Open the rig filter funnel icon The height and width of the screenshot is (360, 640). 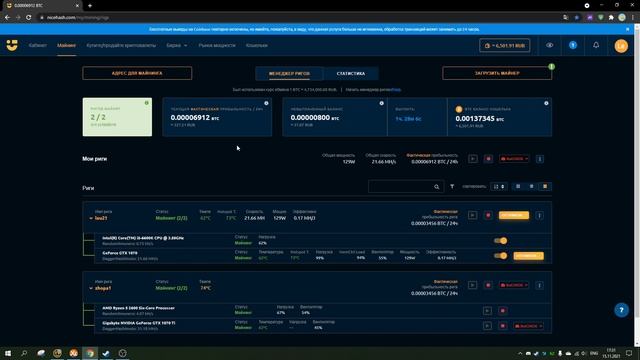pos(452,187)
